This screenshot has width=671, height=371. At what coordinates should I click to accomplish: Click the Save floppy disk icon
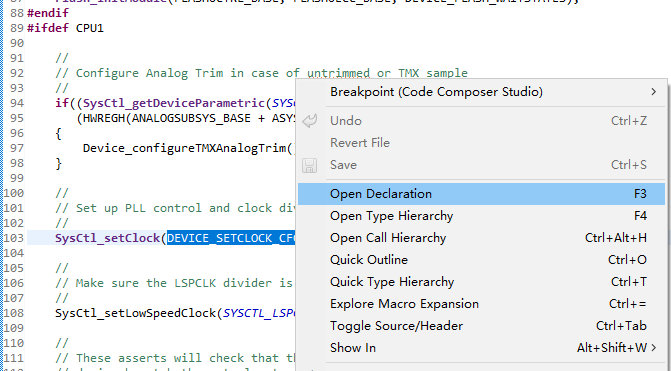pos(309,165)
